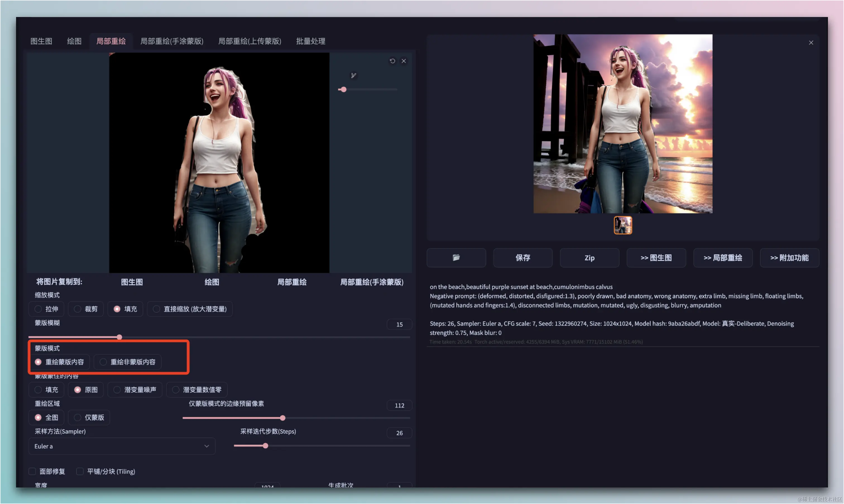
Task: Choose 仅蒙版 for the inpaint area
Action: click(77, 417)
